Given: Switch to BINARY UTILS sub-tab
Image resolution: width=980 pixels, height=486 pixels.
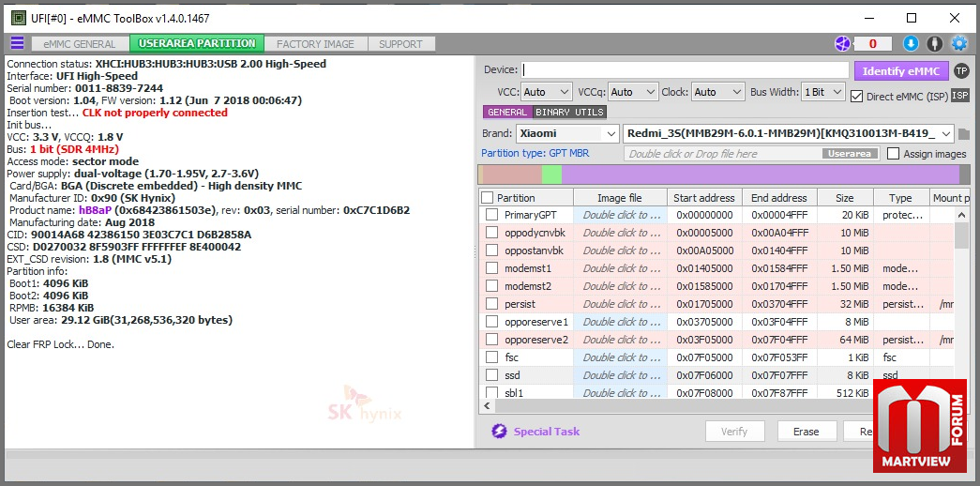Looking at the screenshot, I should point(569,112).
